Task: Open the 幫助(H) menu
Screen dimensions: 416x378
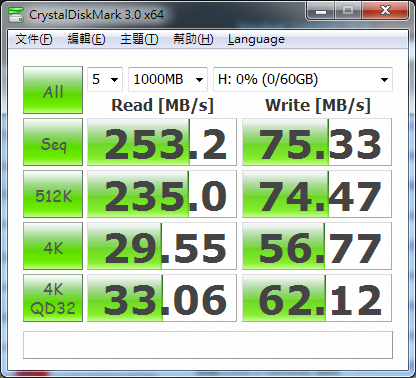Action: click(x=193, y=39)
